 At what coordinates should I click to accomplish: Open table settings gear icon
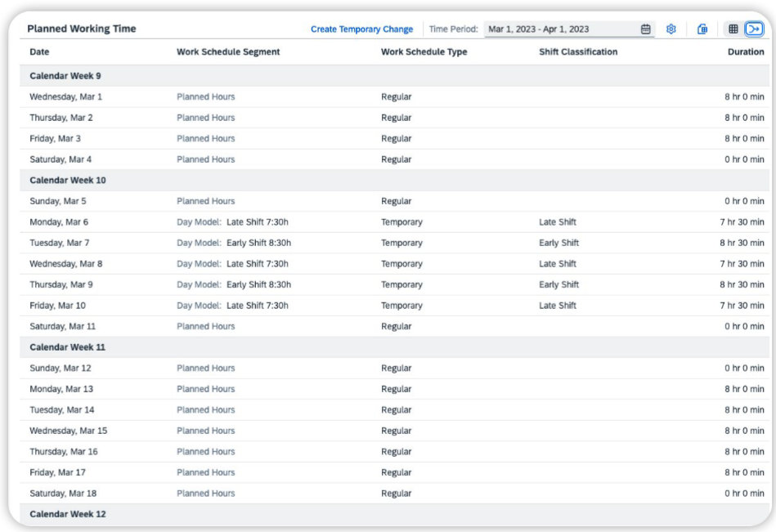pyautogui.click(x=671, y=29)
